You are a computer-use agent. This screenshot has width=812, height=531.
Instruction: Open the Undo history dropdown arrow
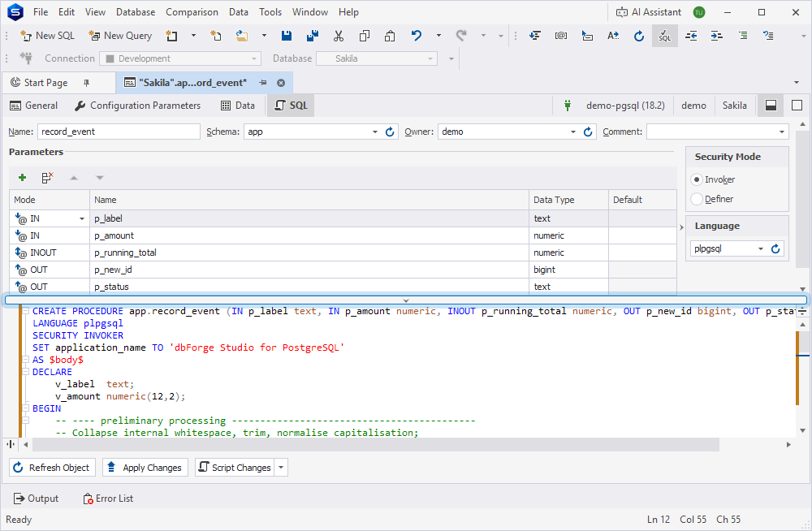pyautogui.click(x=438, y=35)
